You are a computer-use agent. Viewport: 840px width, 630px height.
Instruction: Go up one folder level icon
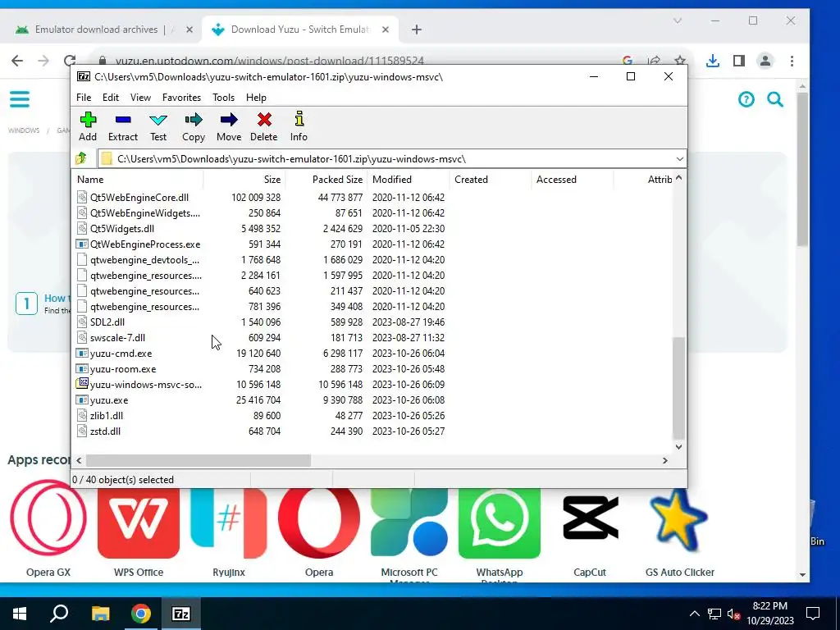pos(81,158)
